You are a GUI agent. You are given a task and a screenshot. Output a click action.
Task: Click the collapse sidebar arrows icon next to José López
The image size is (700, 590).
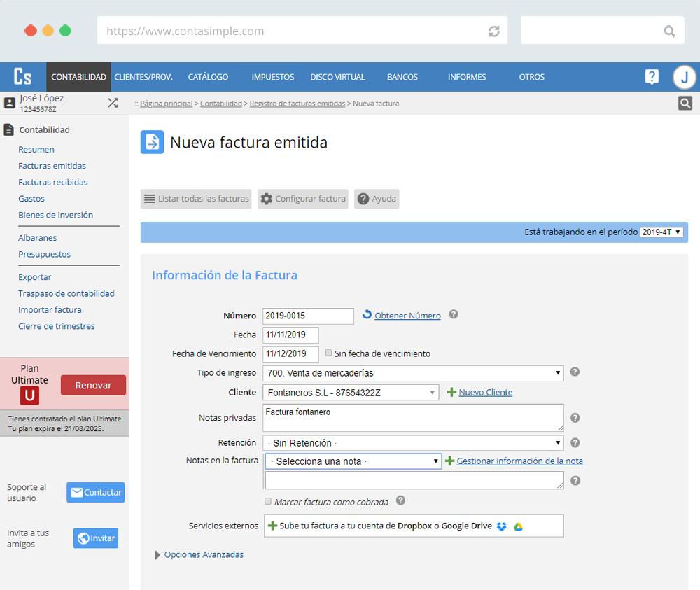[x=113, y=102]
